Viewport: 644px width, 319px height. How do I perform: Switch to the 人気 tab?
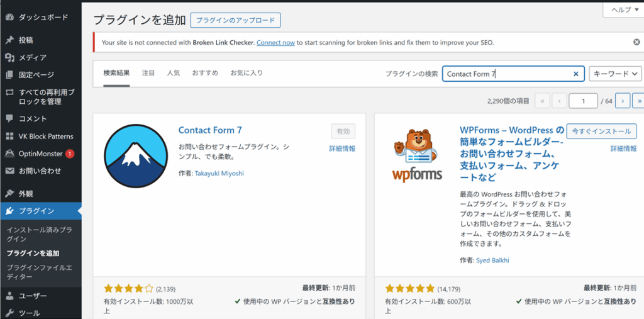(174, 73)
